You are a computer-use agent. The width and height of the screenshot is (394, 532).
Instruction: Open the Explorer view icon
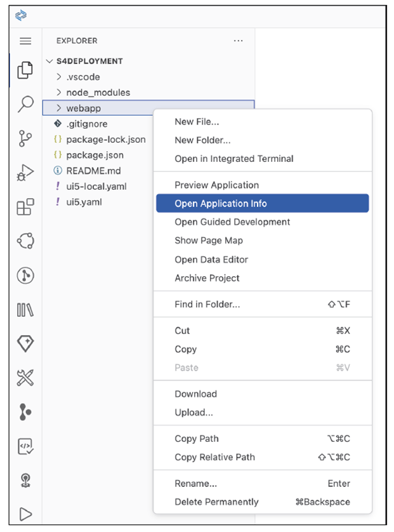(25, 70)
